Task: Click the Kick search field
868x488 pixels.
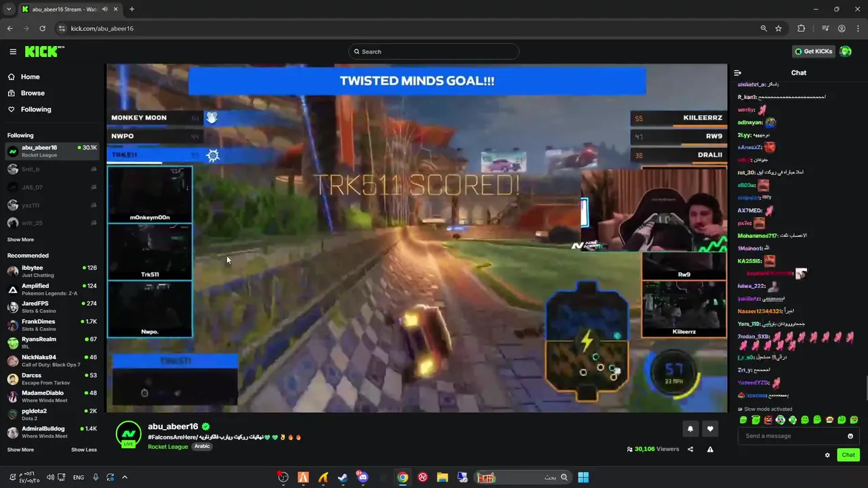Action: 434,52
